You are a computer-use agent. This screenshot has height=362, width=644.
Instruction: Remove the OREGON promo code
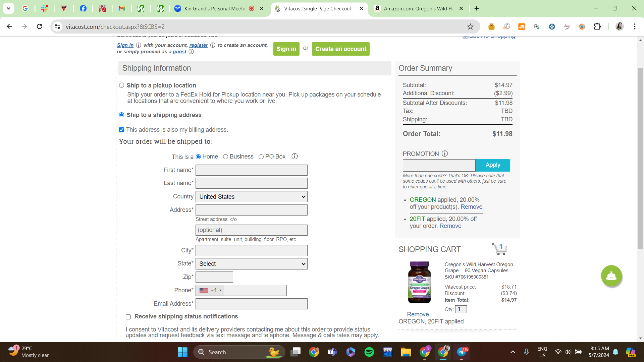[471, 207]
